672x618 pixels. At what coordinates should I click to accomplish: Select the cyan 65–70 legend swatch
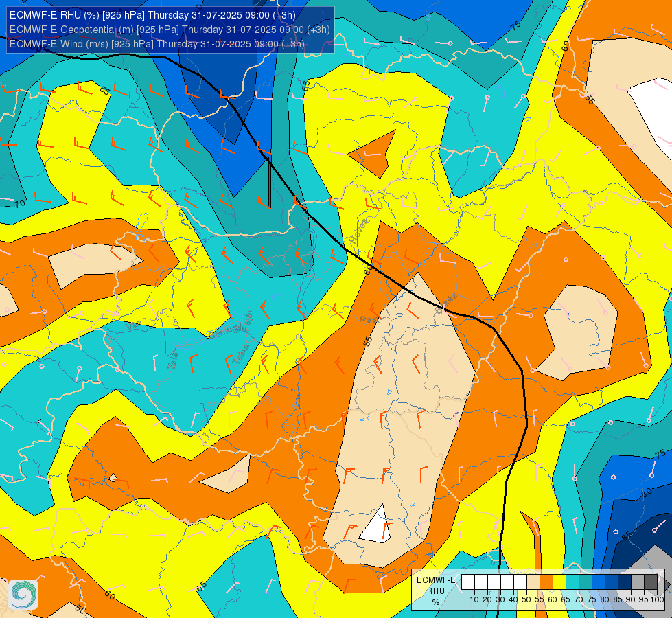(x=572, y=582)
